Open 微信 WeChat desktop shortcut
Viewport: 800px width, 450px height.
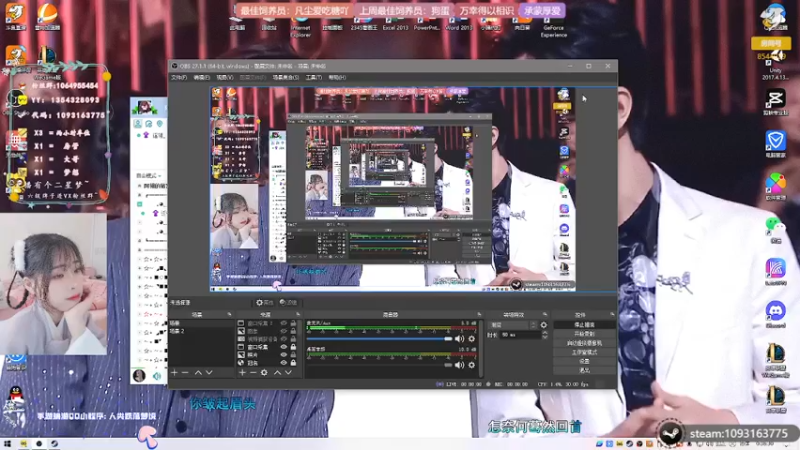click(776, 229)
